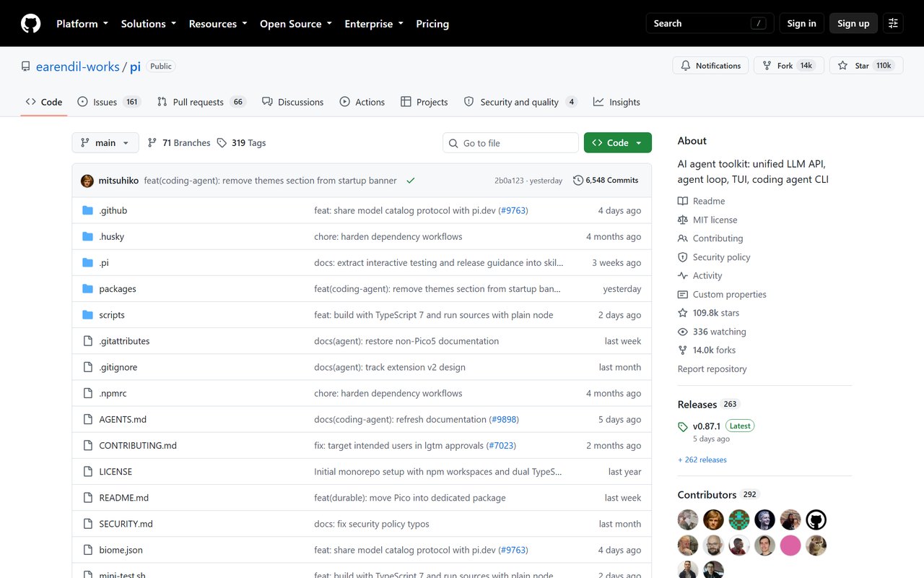The height and width of the screenshot is (578, 924).
Task: Click the green checkered contributor avatar
Action: click(739, 519)
